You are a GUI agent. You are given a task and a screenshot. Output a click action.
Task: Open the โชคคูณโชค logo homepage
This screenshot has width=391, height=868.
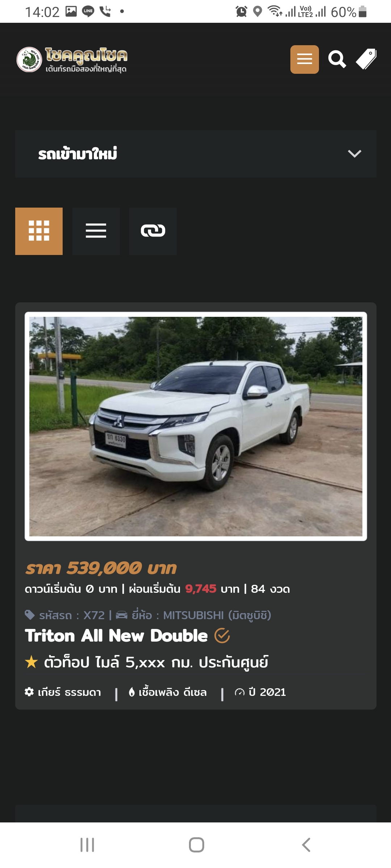click(x=72, y=59)
